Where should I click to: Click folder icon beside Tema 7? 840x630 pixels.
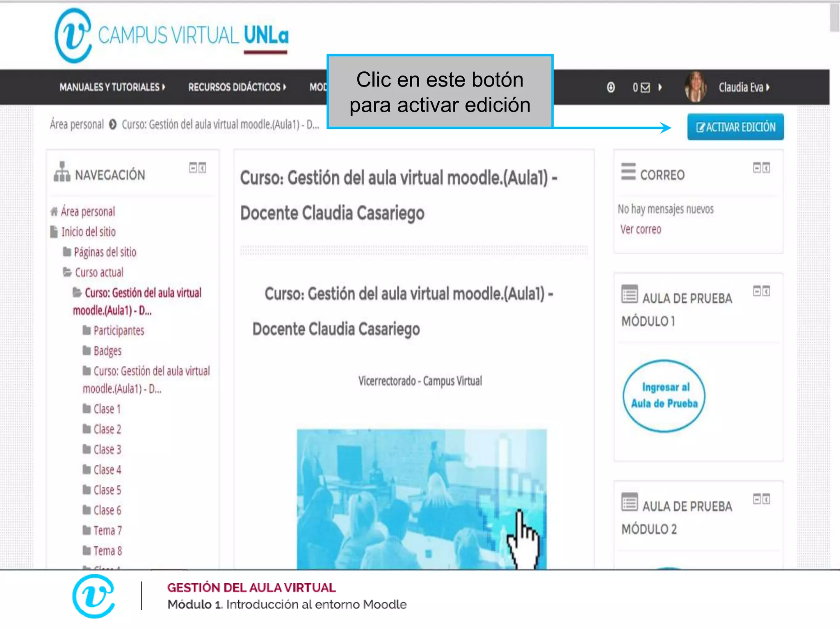[x=87, y=530]
